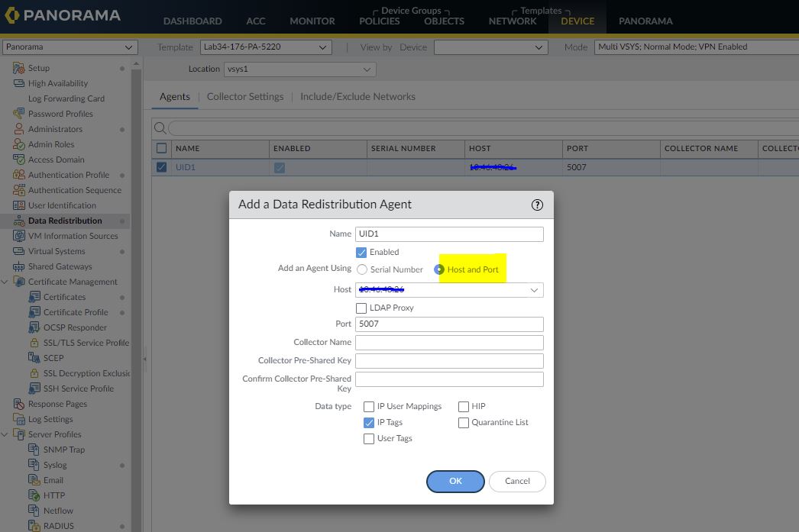
Task: Collapse the Certificate Management tree
Action: [x=7, y=282]
